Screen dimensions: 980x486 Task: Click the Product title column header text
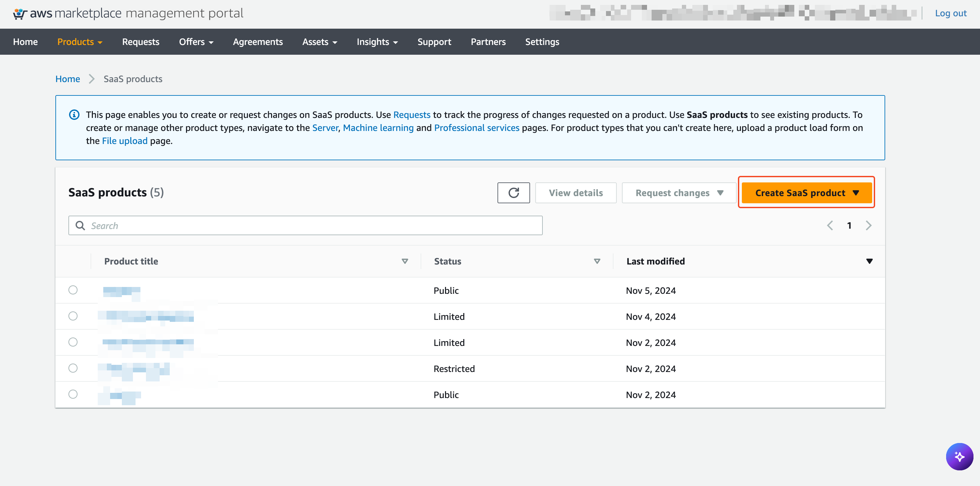131,261
